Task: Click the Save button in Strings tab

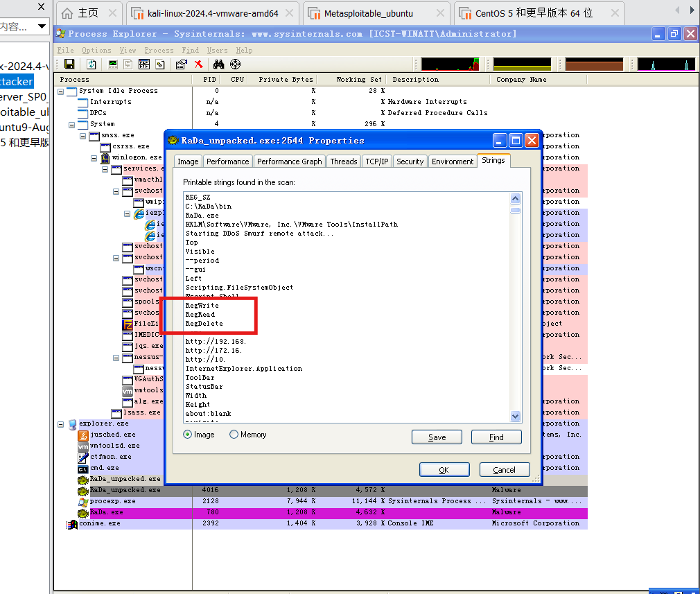Action: (x=437, y=437)
